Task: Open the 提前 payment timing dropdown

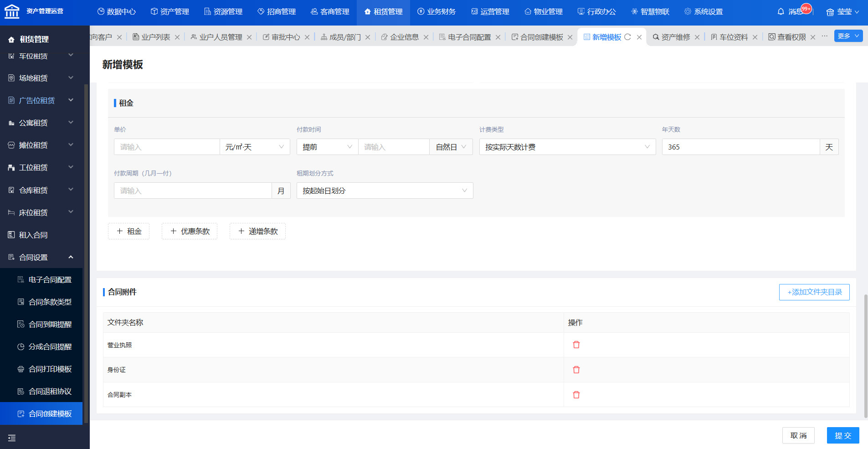Action: pos(327,147)
